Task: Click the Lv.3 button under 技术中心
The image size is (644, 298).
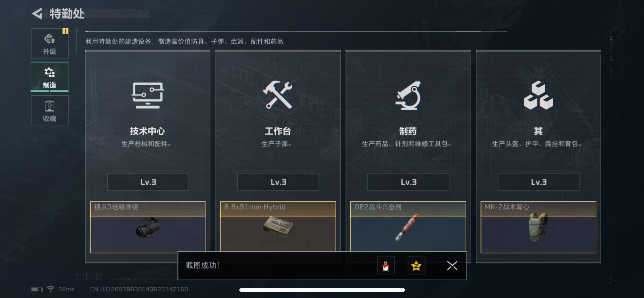Action: (148, 182)
